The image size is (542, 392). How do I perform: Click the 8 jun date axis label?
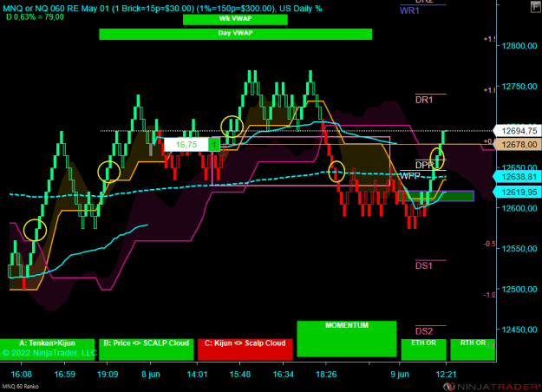click(151, 375)
